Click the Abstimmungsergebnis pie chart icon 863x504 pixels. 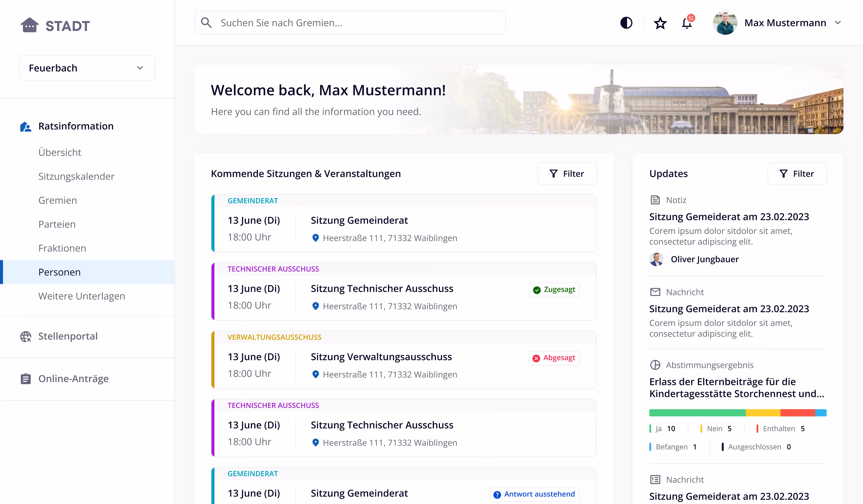tap(655, 365)
